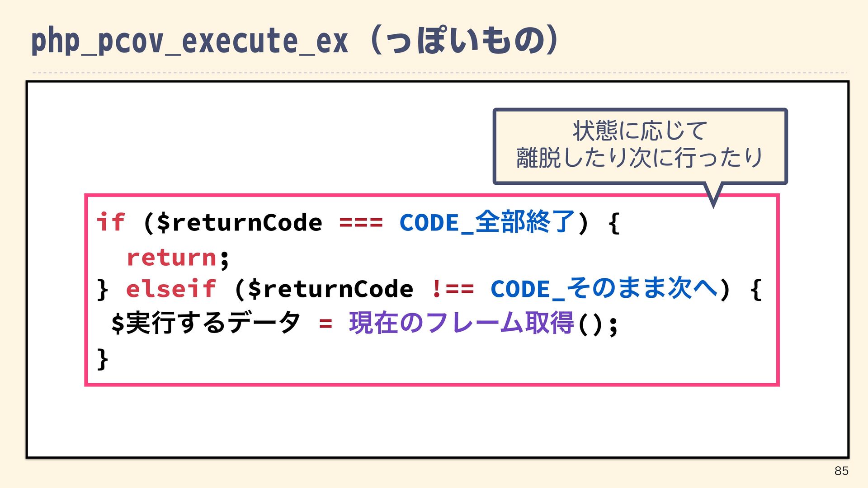This screenshot has width=868, height=488.
Task: Click the CODE_全部終了 constant
Action: 487,222
